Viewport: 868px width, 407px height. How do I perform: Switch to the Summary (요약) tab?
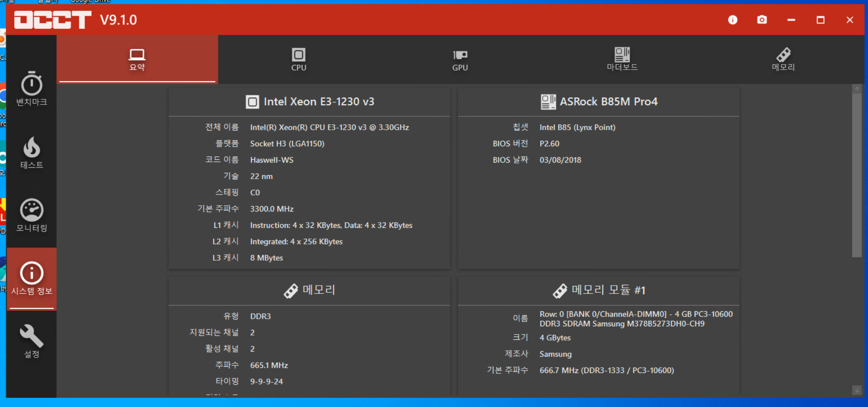coord(137,60)
